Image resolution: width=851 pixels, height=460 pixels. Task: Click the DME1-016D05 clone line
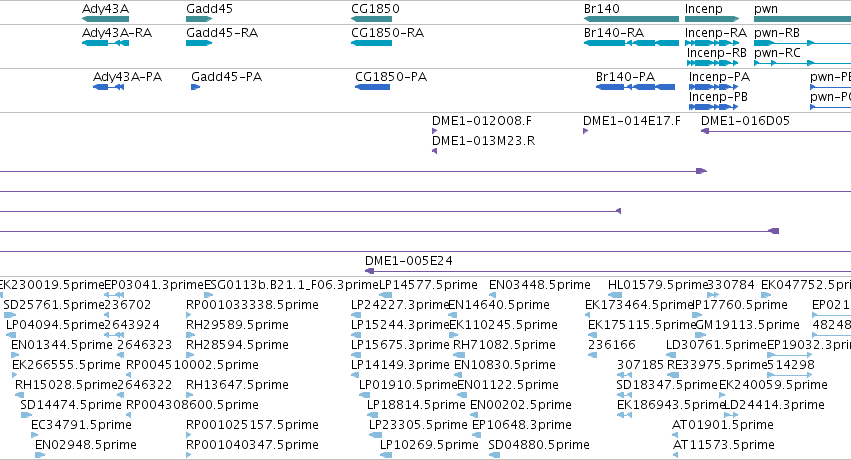pos(776,131)
